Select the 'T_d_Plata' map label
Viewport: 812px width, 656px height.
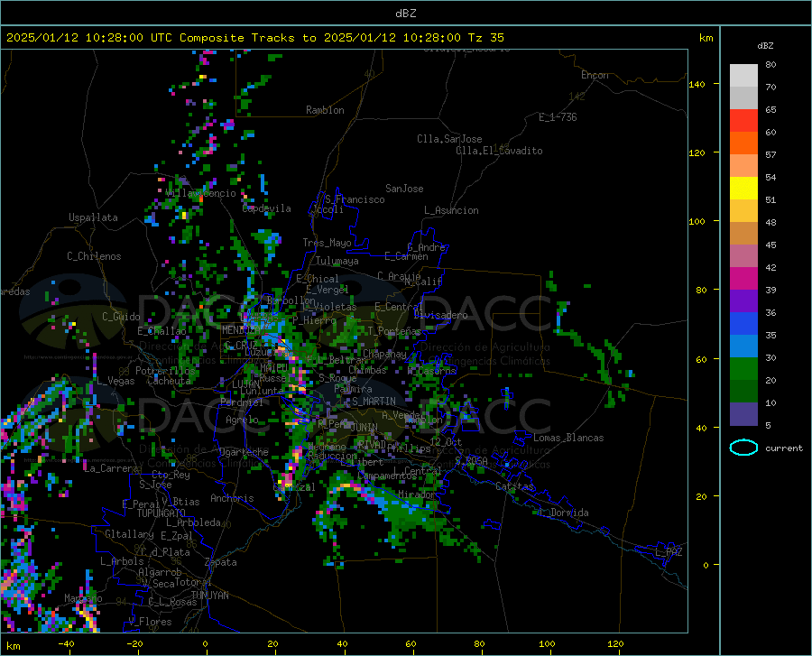pos(165,552)
